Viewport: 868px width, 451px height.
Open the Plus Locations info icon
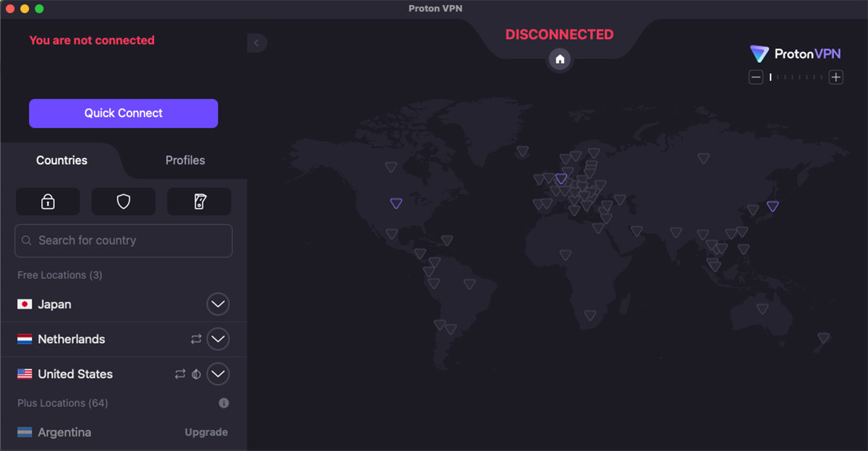[x=224, y=402]
